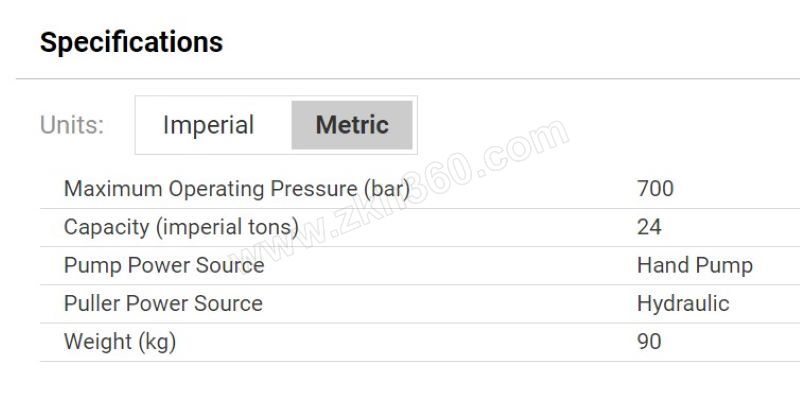
Task: Click the (imperial tons) unit text
Action: [x=227, y=227]
